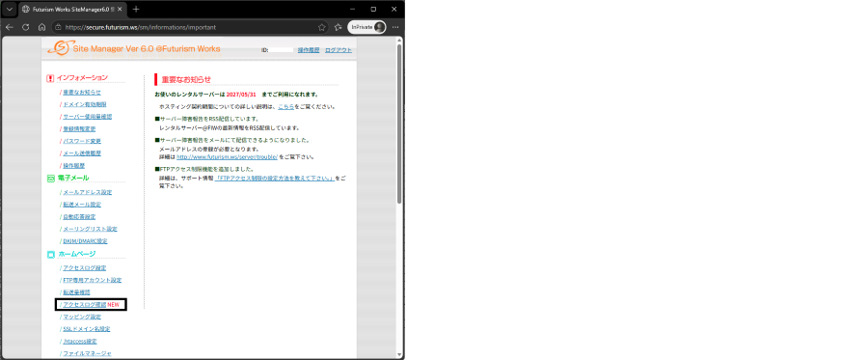The image size is (868, 360).
Task: Click the ログアウト link
Action: coord(339,50)
